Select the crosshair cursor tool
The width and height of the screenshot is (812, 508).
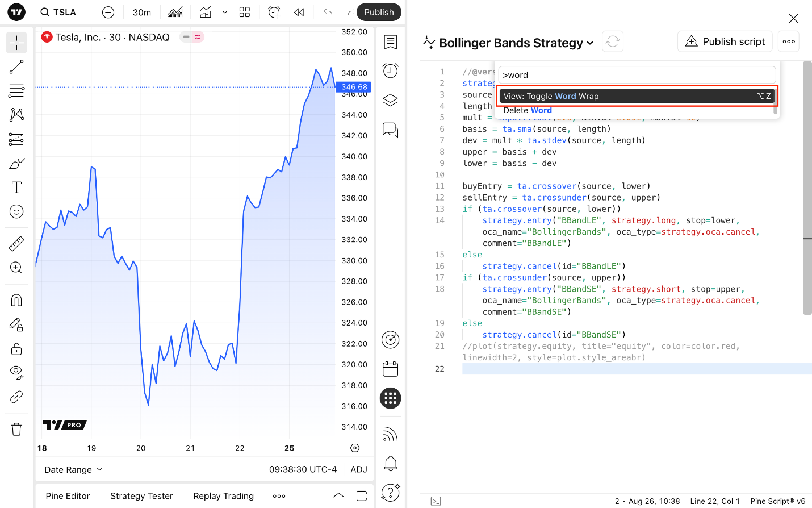pyautogui.click(x=16, y=43)
